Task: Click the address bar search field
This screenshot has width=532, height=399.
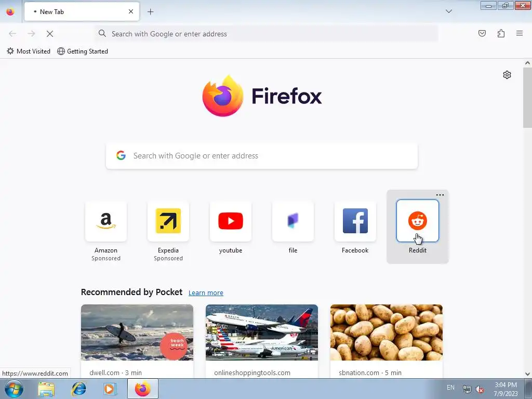Action: [267, 34]
